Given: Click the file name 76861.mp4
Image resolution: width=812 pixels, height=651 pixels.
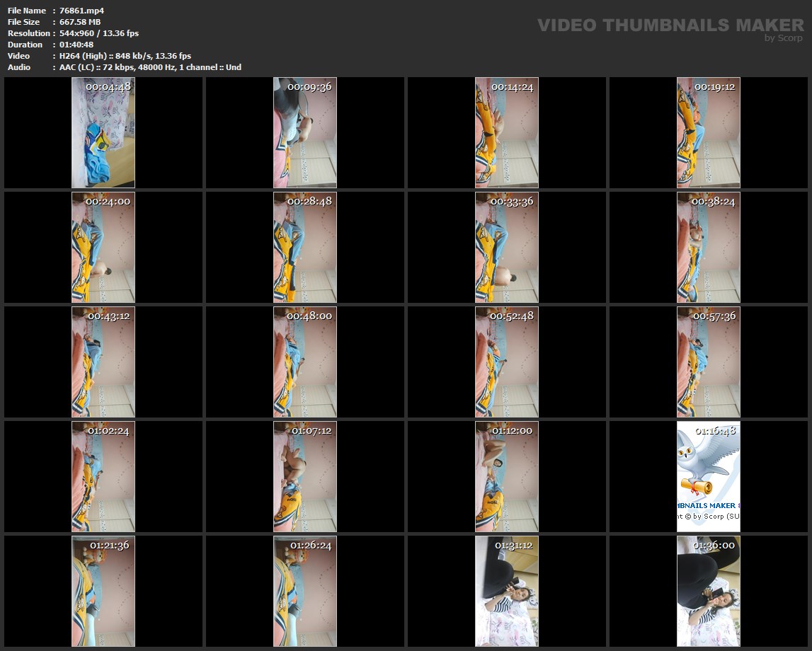Looking at the screenshot, I should pyautogui.click(x=82, y=11).
